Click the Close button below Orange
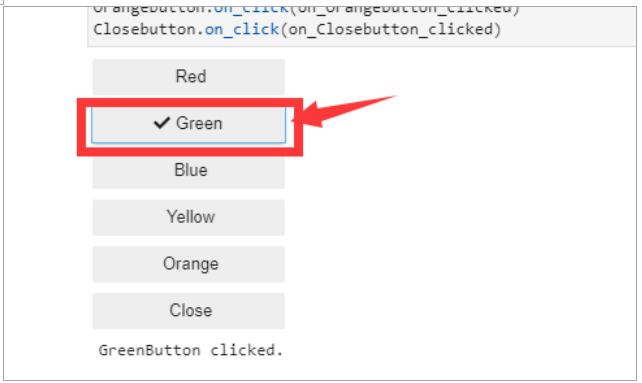Screen dimensions: 642x383 (188, 311)
